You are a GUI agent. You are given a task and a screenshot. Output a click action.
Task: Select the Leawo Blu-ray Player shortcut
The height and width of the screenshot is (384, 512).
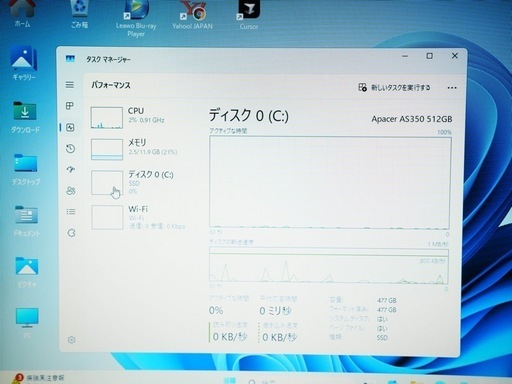pos(136,19)
